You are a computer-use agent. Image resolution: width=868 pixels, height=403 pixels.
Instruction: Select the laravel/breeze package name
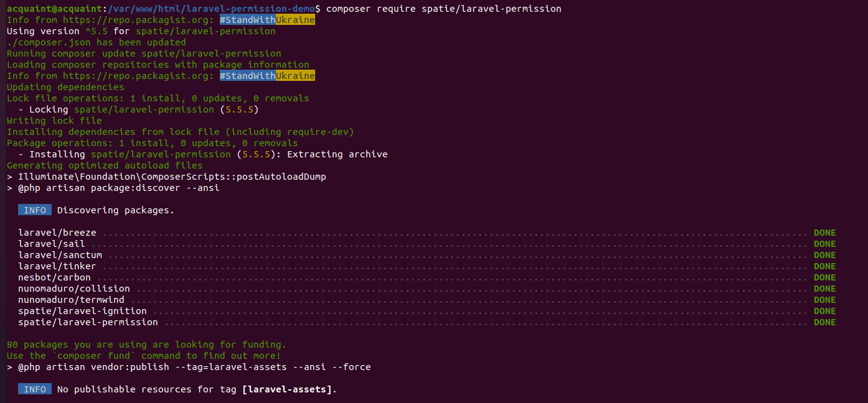(x=57, y=233)
